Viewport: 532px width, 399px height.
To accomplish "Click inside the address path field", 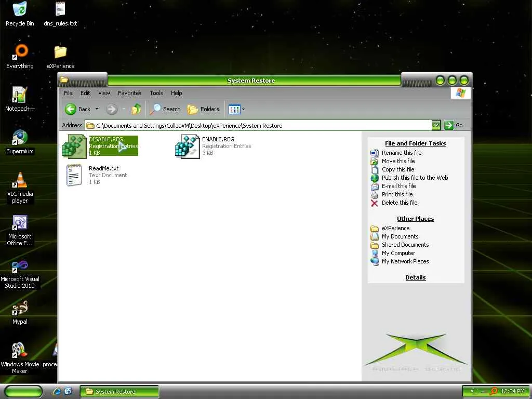I will point(258,126).
